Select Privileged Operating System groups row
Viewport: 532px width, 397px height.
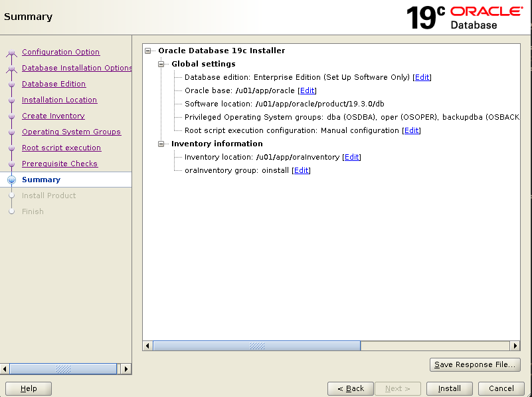[x=352, y=117]
